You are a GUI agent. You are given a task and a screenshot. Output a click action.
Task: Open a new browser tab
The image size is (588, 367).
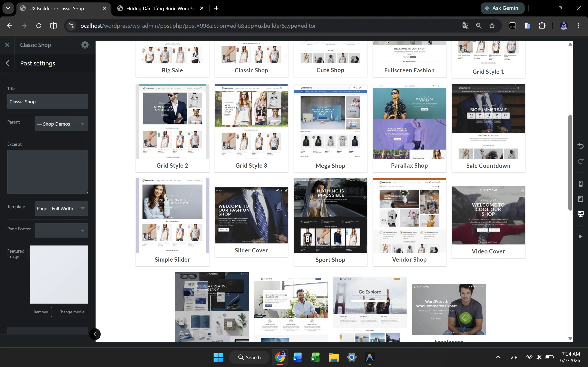[x=216, y=8]
